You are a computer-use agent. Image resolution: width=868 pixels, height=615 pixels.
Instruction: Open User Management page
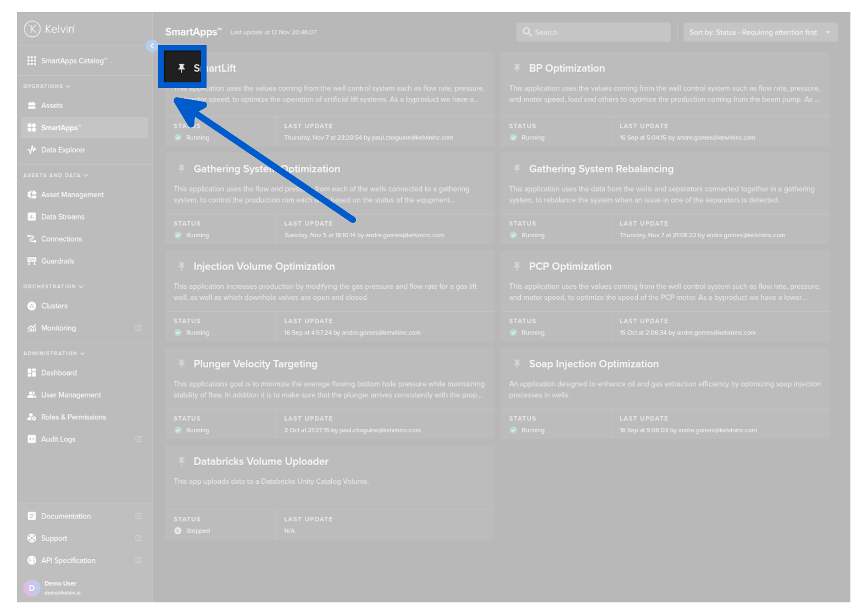click(x=71, y=395)
